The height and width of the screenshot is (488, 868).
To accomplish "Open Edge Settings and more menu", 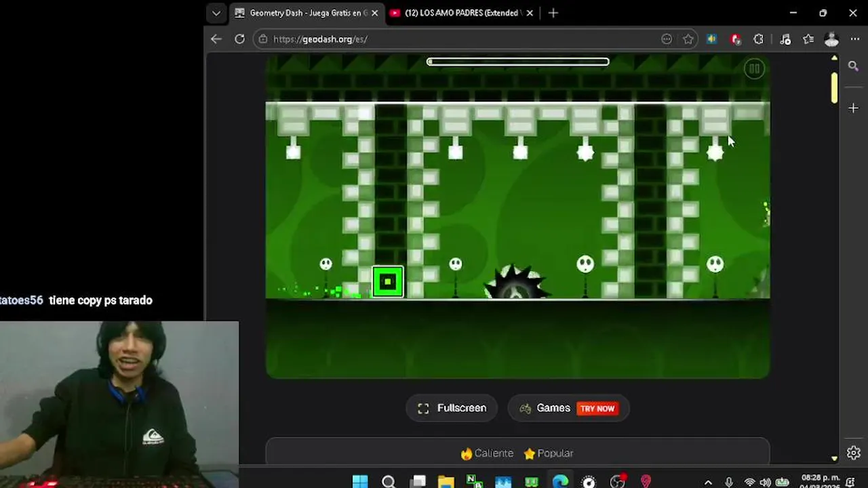I will [854, 39].
